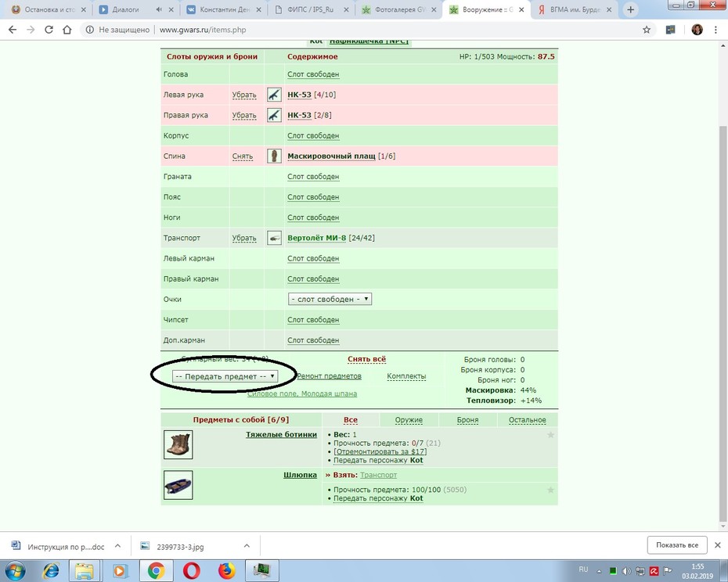Filter items by Оружие tab

[409, 420]
